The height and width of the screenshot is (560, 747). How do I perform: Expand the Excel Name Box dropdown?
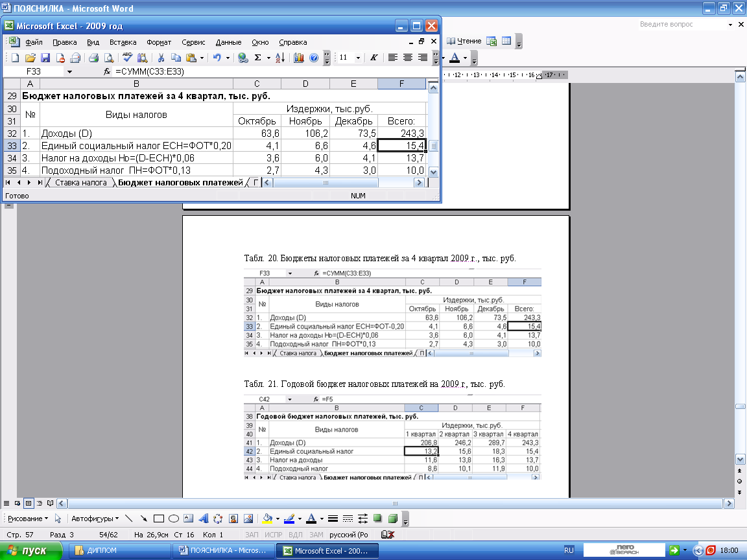[69, 71]
